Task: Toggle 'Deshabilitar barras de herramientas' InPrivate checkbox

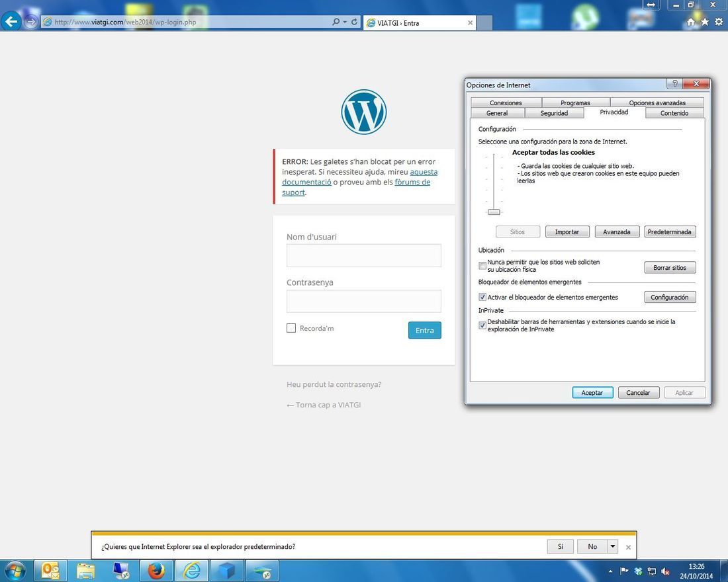Action: click(x=482, y=325)
